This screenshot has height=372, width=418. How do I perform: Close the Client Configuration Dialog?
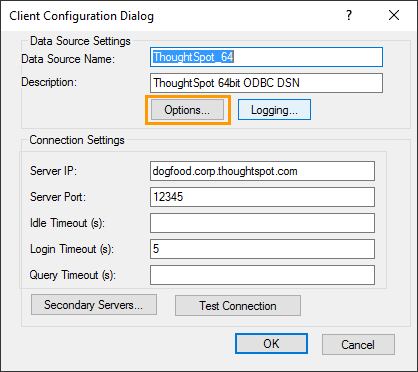pos(394,15)
